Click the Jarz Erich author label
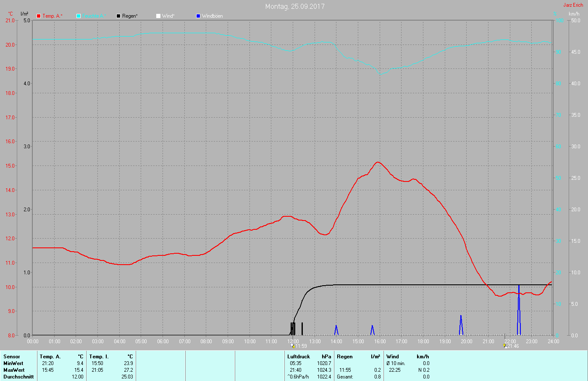Viewport: 588px width, 381px height. [573, 5]
